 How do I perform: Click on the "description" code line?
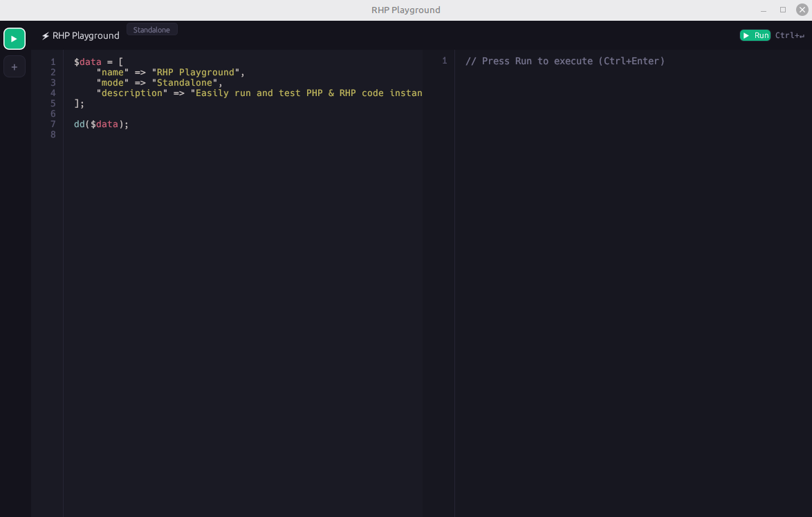click(259, 93)
